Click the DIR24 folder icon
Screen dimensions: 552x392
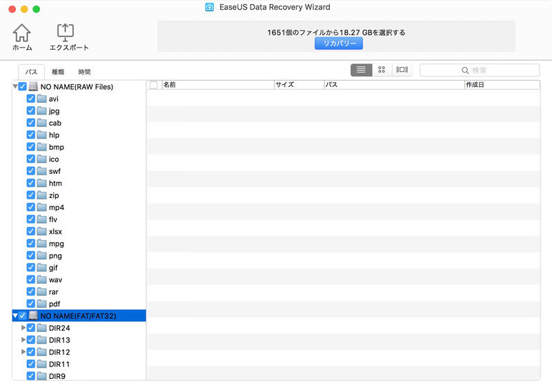42,328
